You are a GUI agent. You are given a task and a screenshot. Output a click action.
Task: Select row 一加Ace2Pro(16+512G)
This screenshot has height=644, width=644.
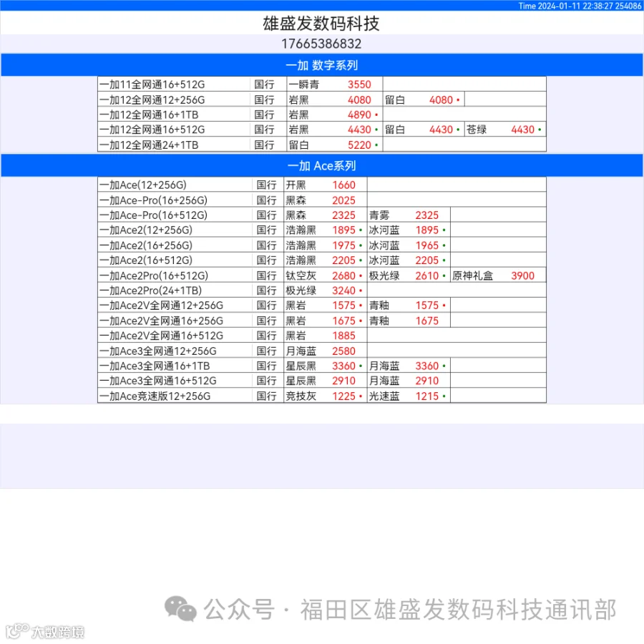tap(322, 275)
